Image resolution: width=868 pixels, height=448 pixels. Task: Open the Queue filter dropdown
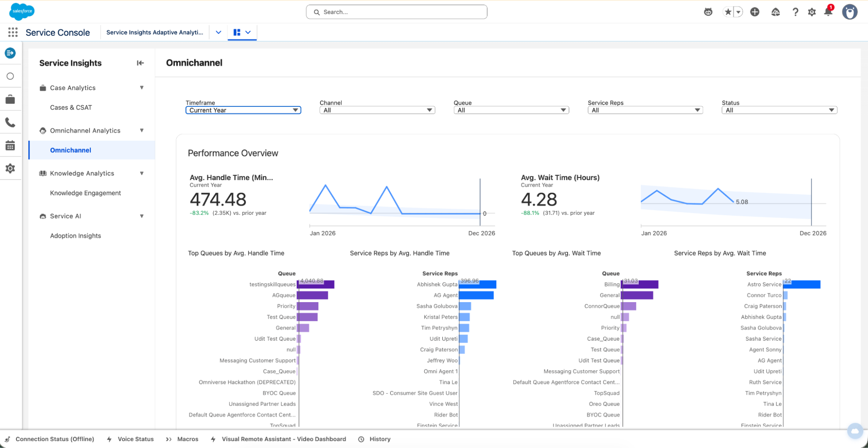point(512,110)
